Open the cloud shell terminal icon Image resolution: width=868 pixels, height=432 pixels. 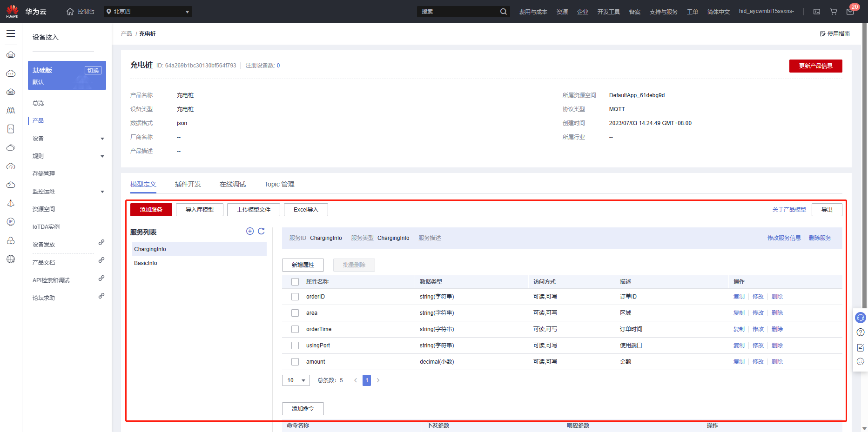(817, 12)
